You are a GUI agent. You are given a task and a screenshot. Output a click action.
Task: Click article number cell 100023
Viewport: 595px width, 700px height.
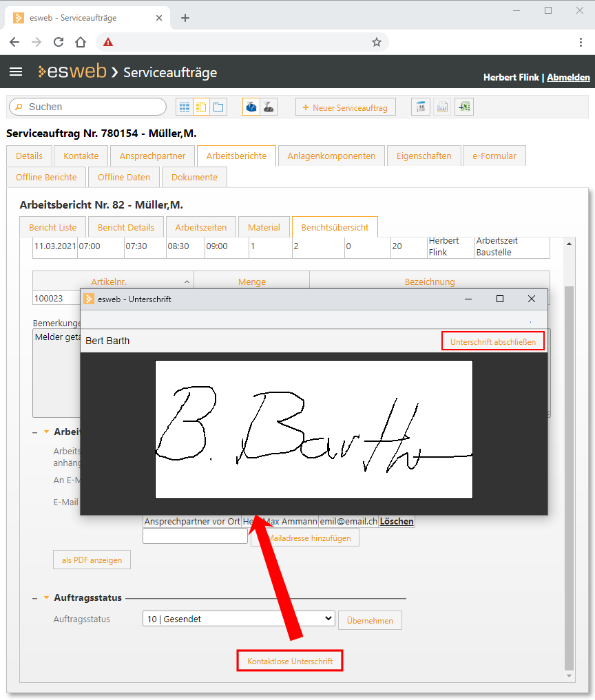point(56,298)
